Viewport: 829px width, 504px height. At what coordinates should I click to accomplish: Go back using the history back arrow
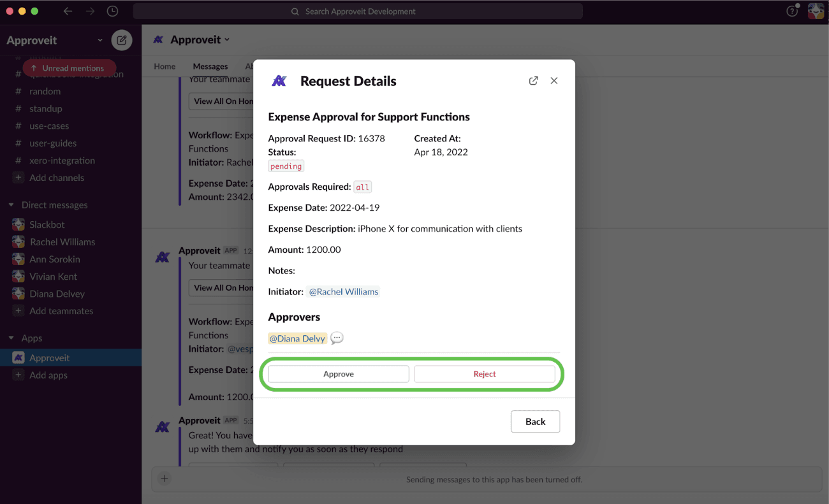pyautogui.click(x=68, y=11)
